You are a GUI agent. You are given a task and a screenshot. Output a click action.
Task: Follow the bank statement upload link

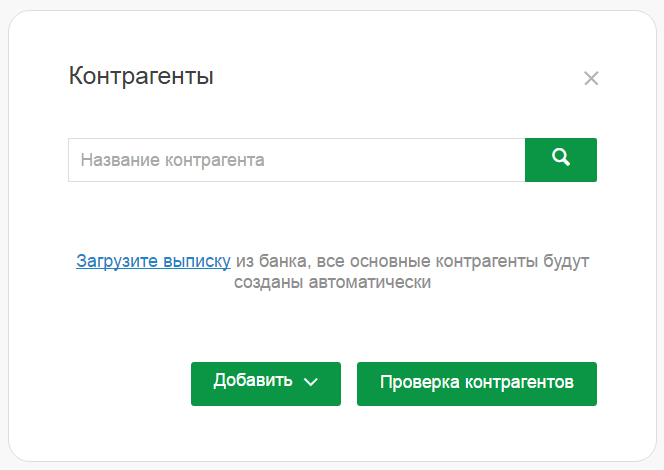[x=153, y=261]
